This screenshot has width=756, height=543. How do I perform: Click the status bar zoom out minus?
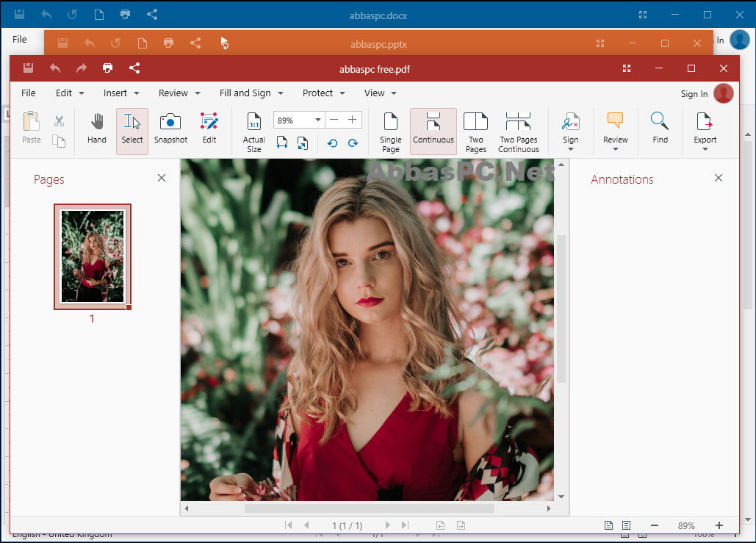coord(655,525)
